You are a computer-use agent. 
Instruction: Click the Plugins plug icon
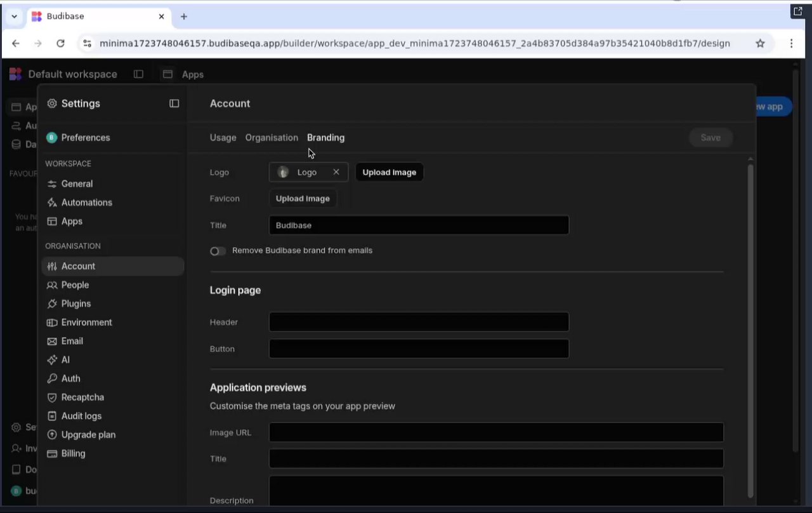pyautogui.click(x=52, y=304)
